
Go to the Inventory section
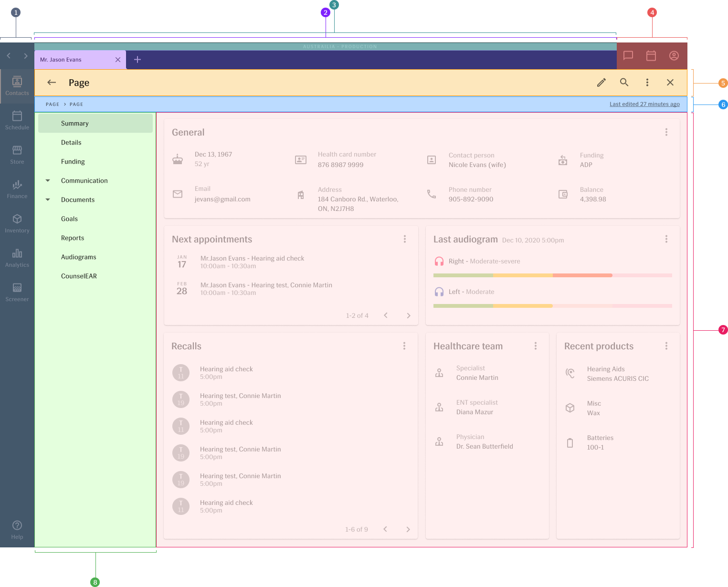pyautogui.click(x=17, y=223)
